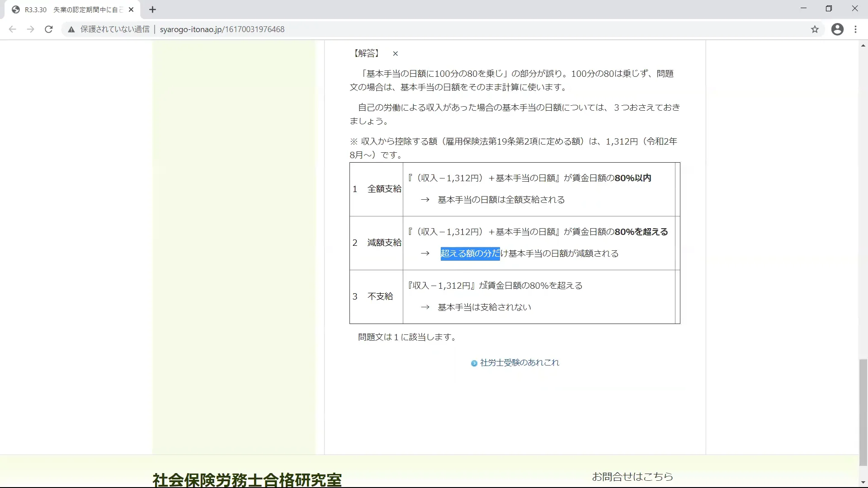Viewport: 868px width, 488px height.
Task: Click the お問合せはこちら heading
Action: point(632,477)
